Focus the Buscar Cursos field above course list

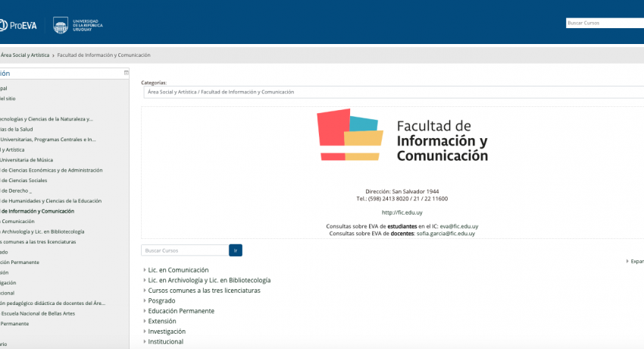point(185,250)
